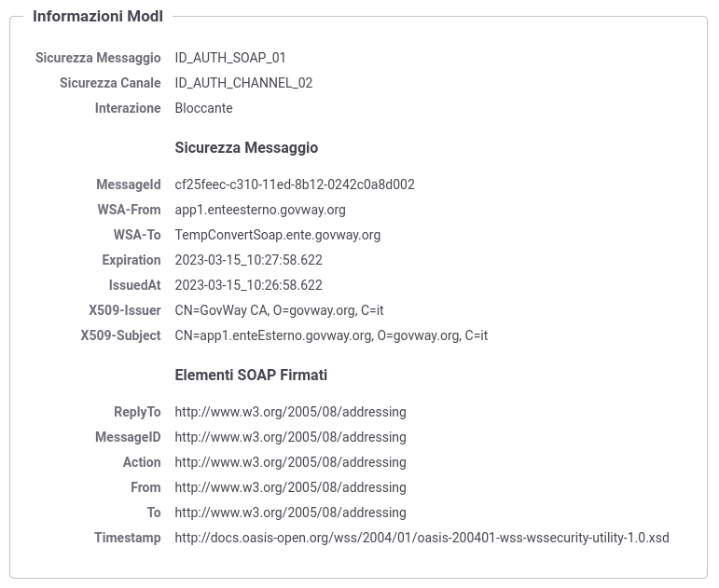Click the Elementi SOAP Firmati heading
Image resolution: width=719 pixels, height=588 pixels.
click(251, 375)
